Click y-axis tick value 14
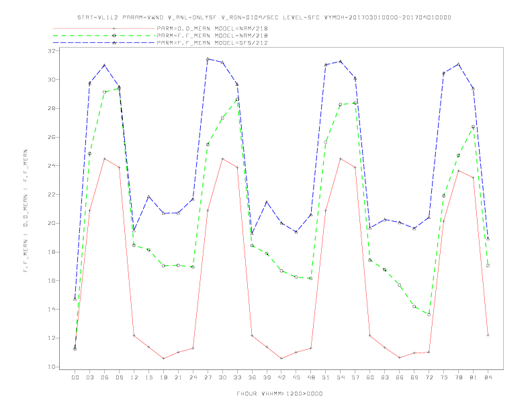This screenshot has height=411, width=532. pyautogui.click(x=52, y=310)
